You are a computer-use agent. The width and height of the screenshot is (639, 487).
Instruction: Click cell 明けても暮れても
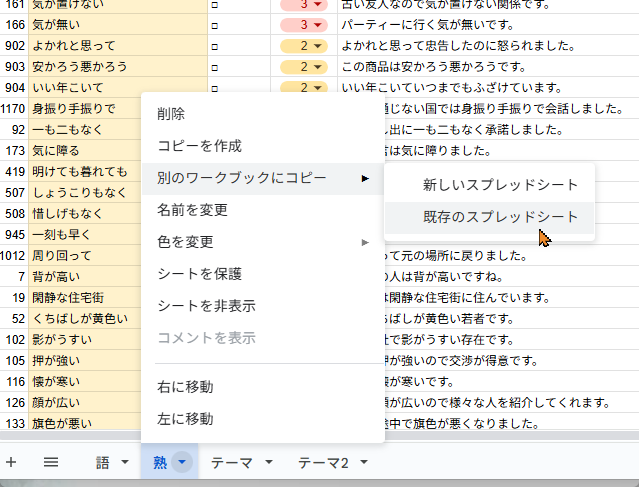tap(85, 172)
